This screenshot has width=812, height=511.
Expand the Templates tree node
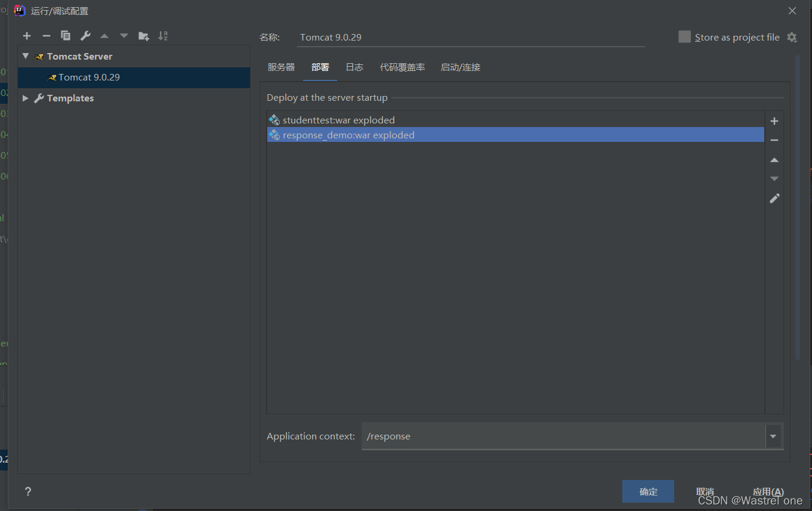[25, 98]
